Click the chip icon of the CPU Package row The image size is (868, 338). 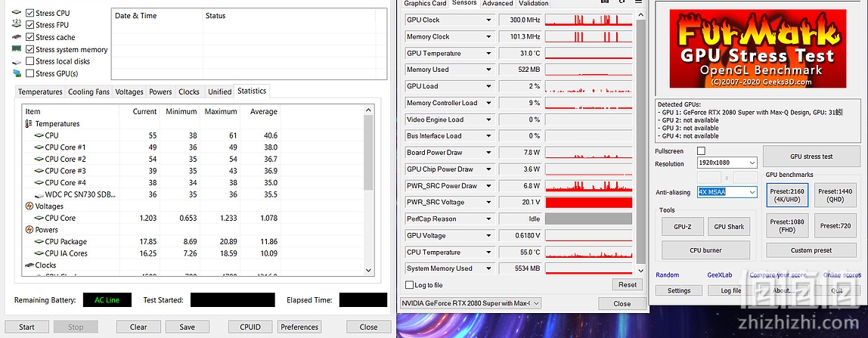click(39, 242)
